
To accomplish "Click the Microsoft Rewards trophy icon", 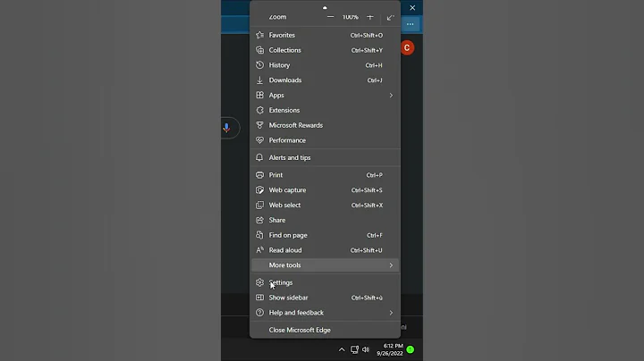I will (259, 125).
